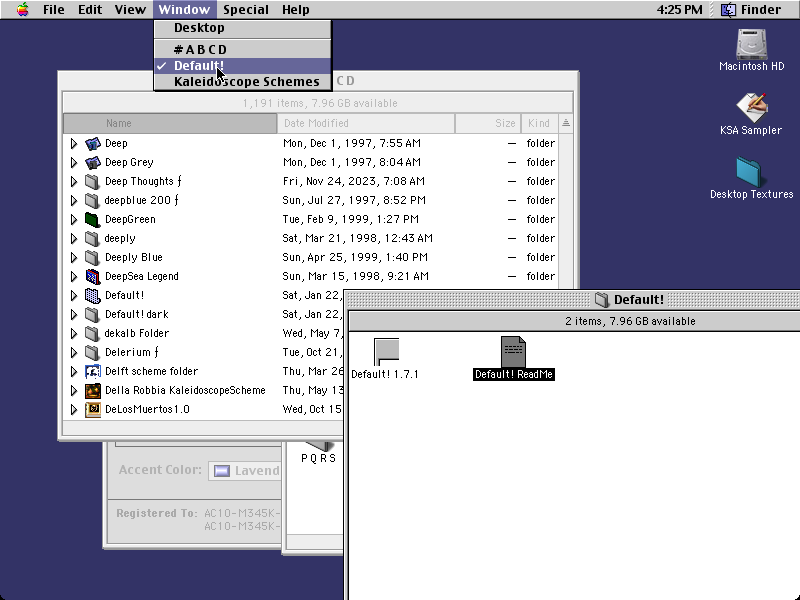Click the deeply folder icon
Image resolution: width=800 pixels, height=600 pixels.
[92, 238]
